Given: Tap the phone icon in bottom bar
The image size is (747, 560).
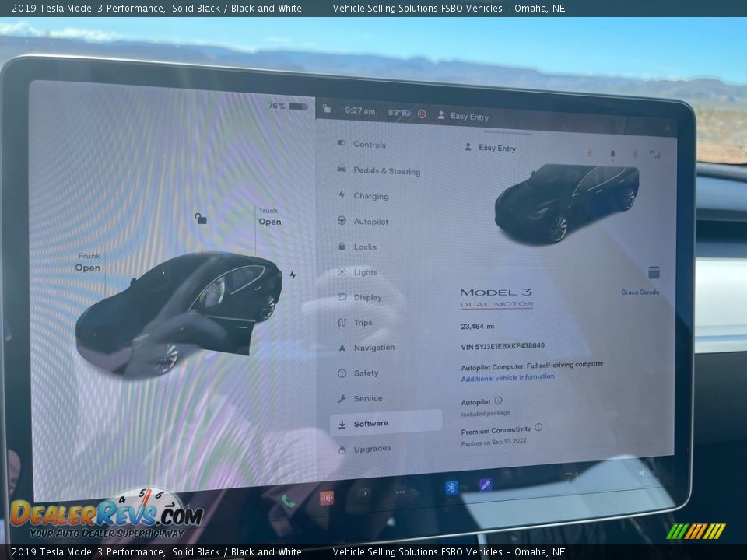Looking at the screenshot, I should 288,501.
